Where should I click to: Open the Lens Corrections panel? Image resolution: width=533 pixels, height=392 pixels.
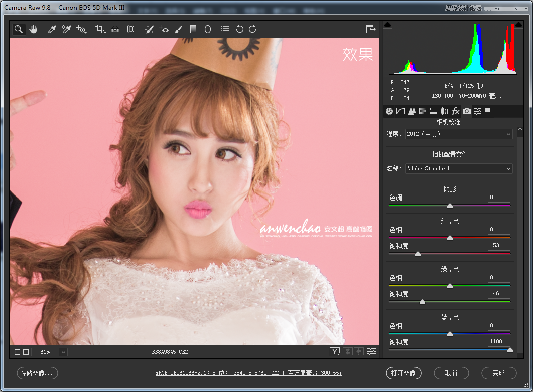coord(444,111)
